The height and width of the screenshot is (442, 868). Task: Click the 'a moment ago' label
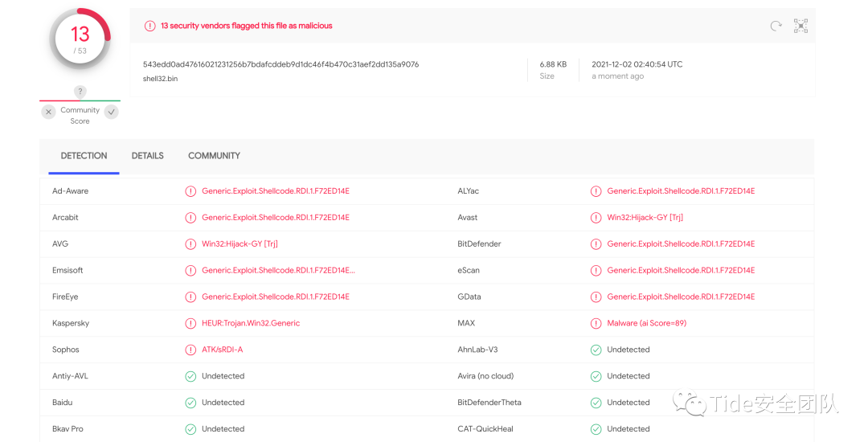pyautogui.click(x=618, y=76)
